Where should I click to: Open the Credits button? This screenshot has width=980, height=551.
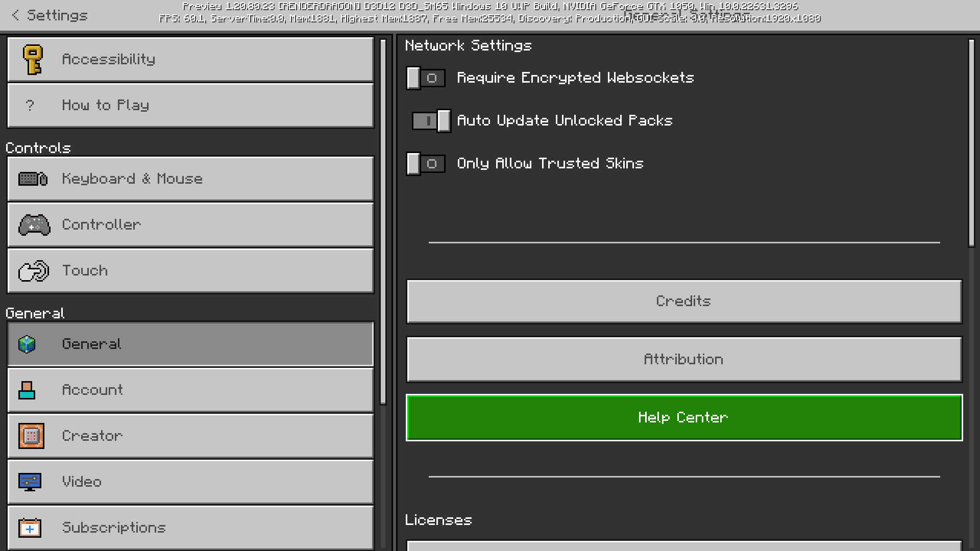(684, 302)
